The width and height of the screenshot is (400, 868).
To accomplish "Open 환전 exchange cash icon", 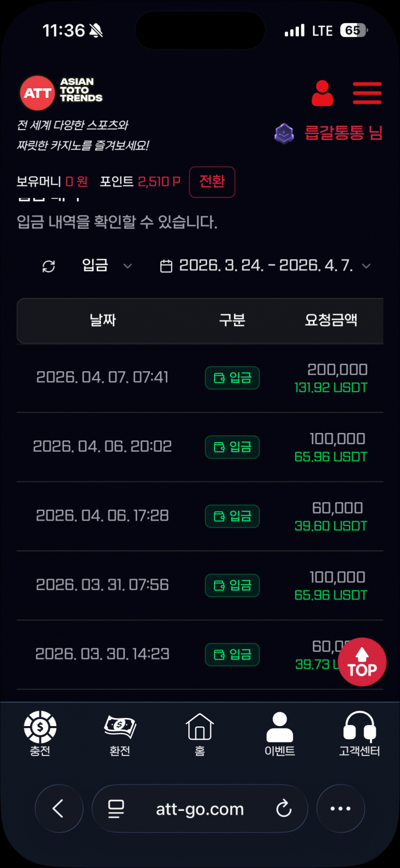I will [120, 734].
